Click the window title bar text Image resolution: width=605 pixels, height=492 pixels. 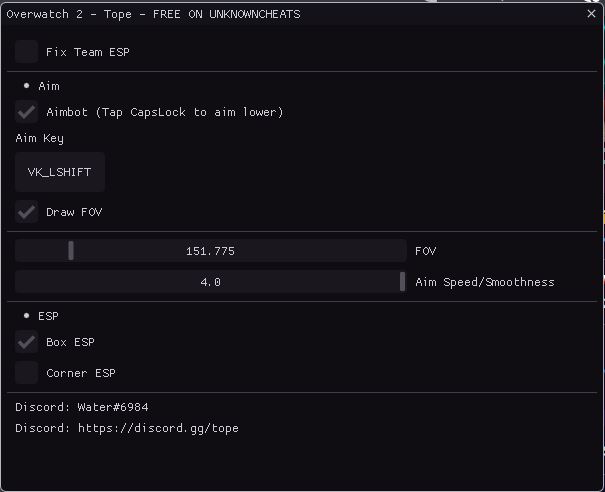coord(153,14)
